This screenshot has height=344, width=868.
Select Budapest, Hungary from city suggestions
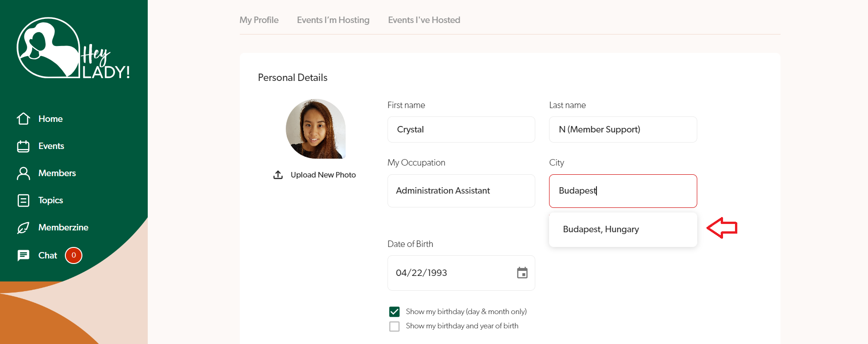click(x=601, y=229)
